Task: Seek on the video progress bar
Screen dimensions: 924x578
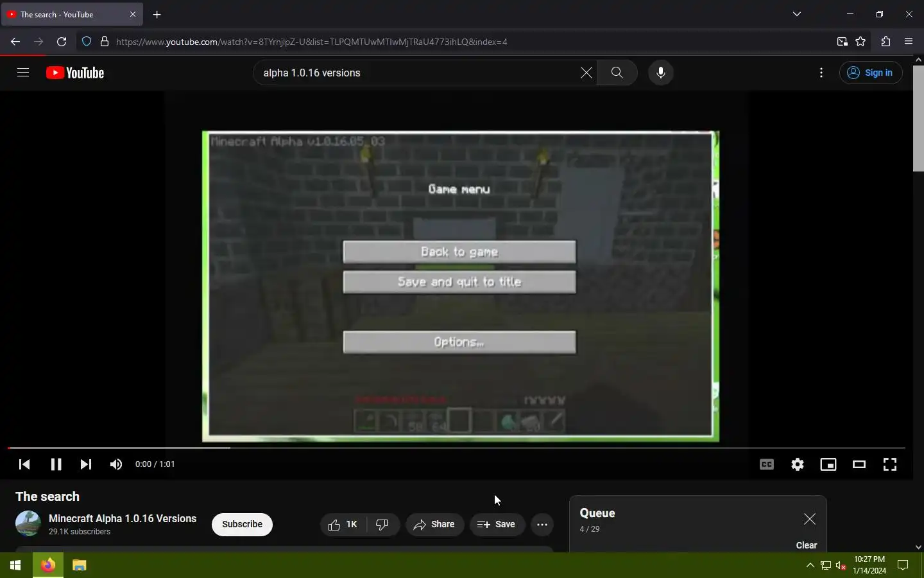Action: click(x=457, y=448)
